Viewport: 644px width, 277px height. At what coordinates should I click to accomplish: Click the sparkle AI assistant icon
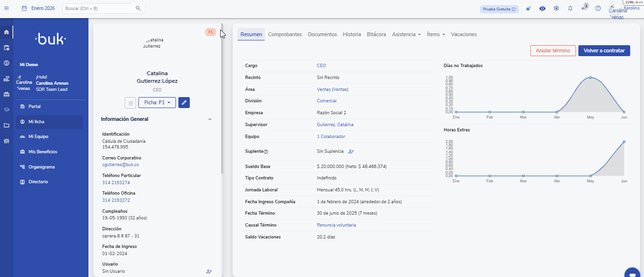(528, 9)
